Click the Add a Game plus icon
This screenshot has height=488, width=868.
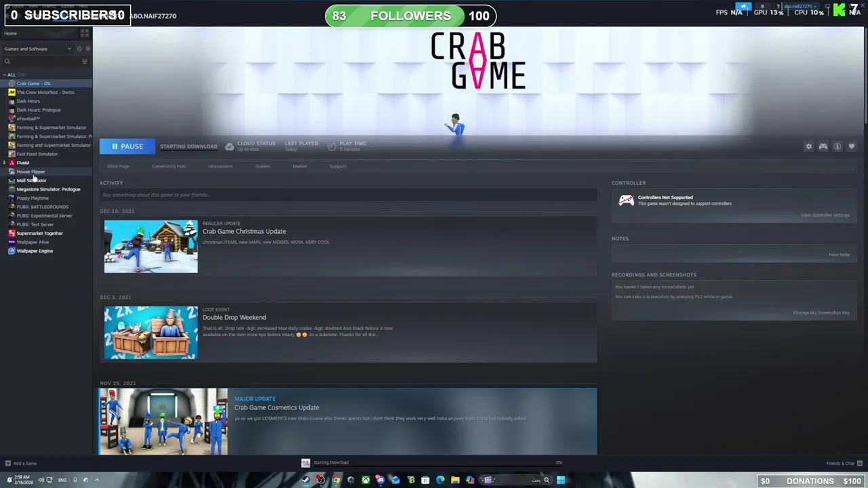click(x=7, y=464)
